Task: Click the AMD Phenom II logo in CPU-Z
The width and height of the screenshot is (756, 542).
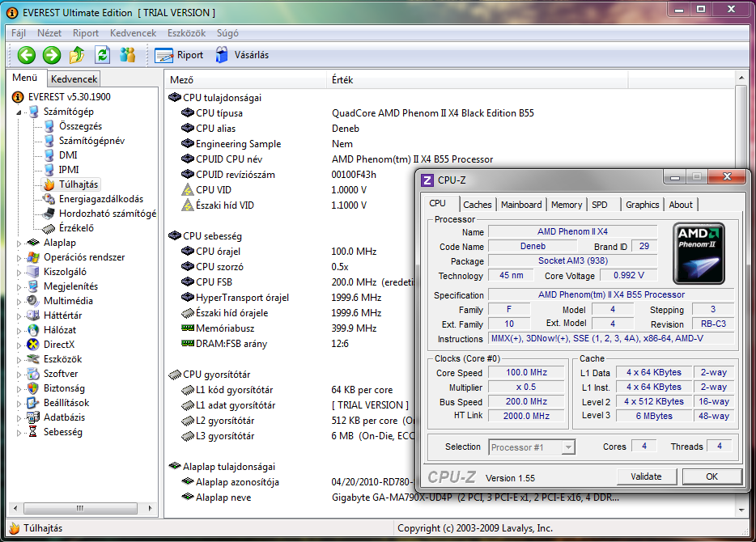Action: (699, 253)
